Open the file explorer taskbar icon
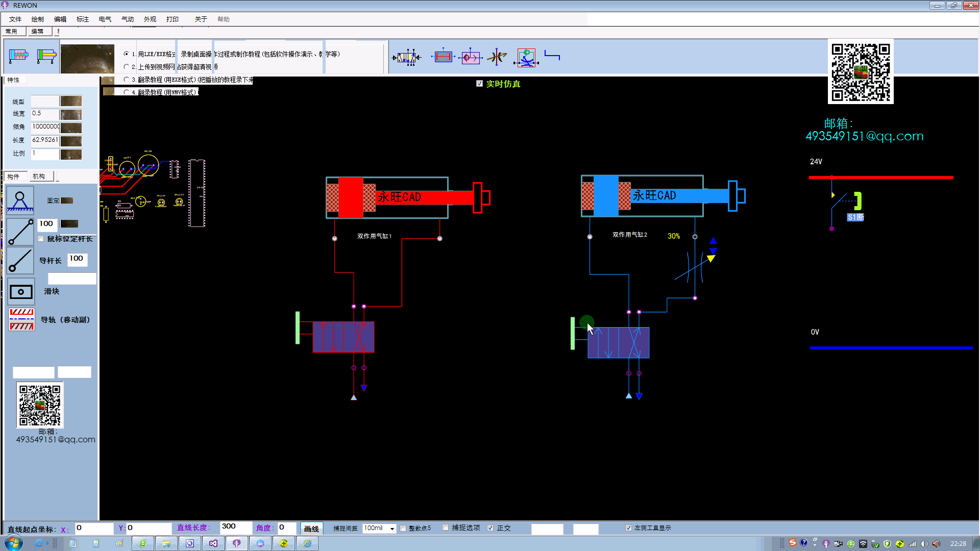Image resolution: width=980 pixels, height=551 pixels. [x=166, y=543]
